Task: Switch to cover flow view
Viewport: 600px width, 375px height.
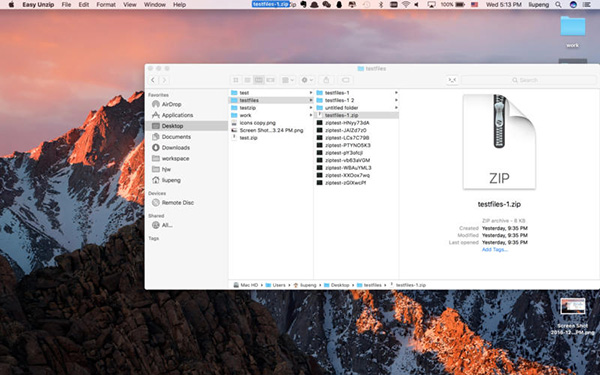Action: click(271, 80)
